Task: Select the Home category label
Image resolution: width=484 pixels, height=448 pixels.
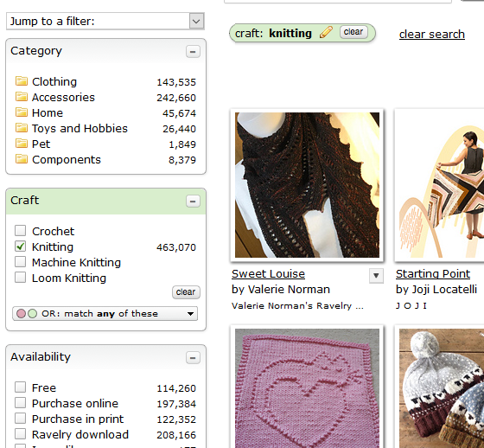Action: point(48,112)
